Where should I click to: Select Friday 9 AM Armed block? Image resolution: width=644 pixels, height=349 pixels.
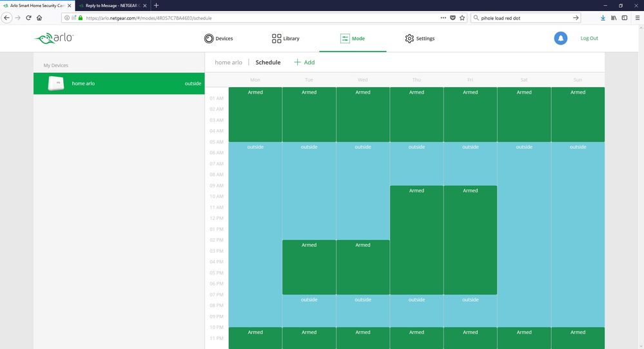(x=470, y=240)
